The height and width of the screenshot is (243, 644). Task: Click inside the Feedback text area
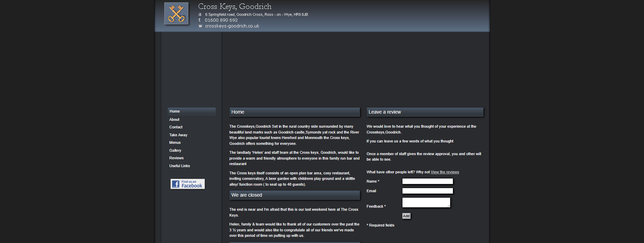click(426, 202)
